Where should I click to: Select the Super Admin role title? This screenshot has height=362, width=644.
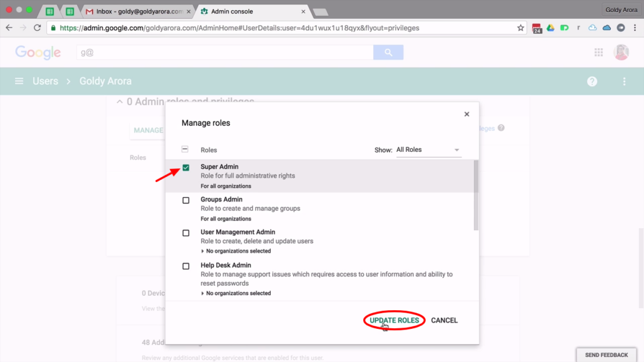[x=219, y=166]
